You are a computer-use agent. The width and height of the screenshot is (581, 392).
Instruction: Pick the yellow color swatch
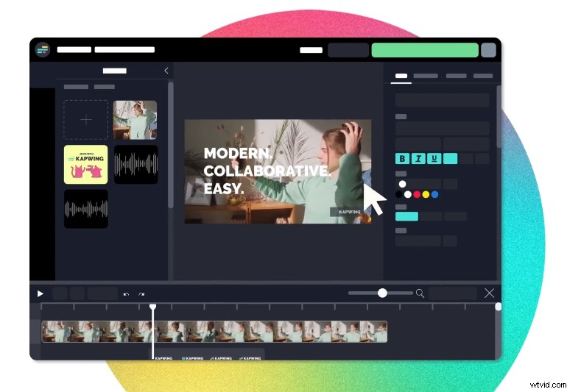coord(426,194)
